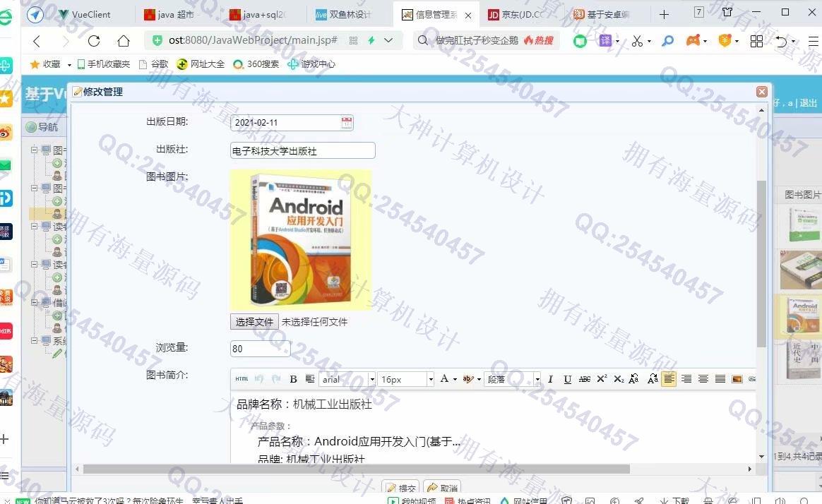822x504 pixels.
Task: Open the translate extension icon
Action: tap(605, 40)
